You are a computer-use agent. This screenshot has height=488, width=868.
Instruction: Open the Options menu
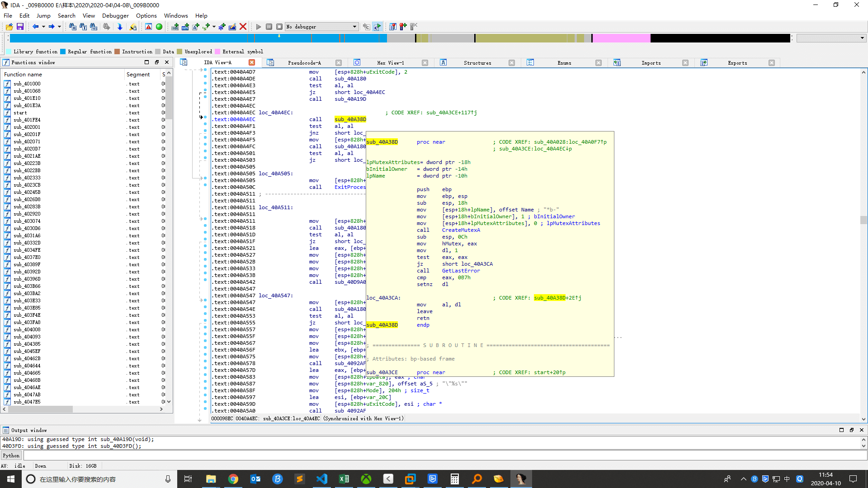point(146,15)
